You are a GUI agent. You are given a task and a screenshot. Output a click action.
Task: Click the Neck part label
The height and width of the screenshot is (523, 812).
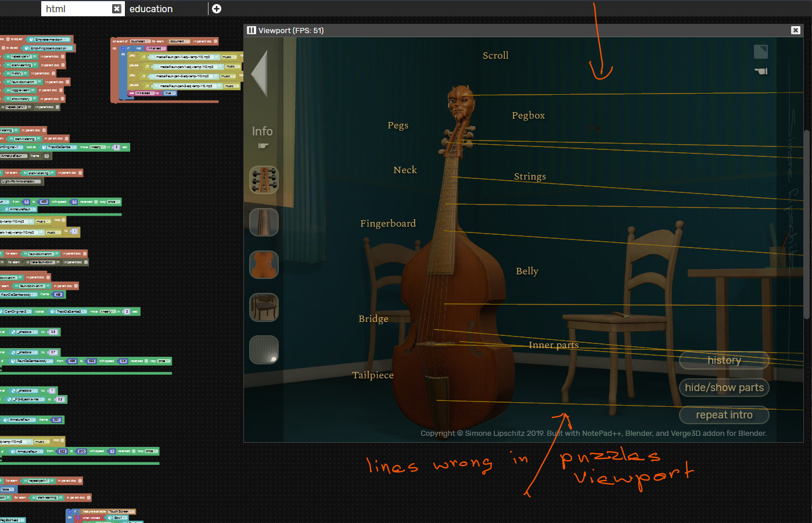click(405, 170)
